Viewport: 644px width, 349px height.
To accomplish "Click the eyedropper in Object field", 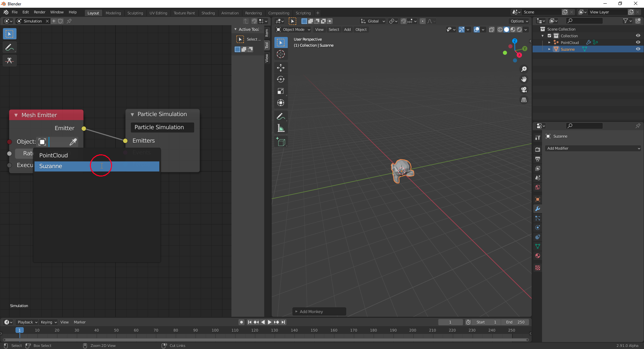I will click(73, 142).
